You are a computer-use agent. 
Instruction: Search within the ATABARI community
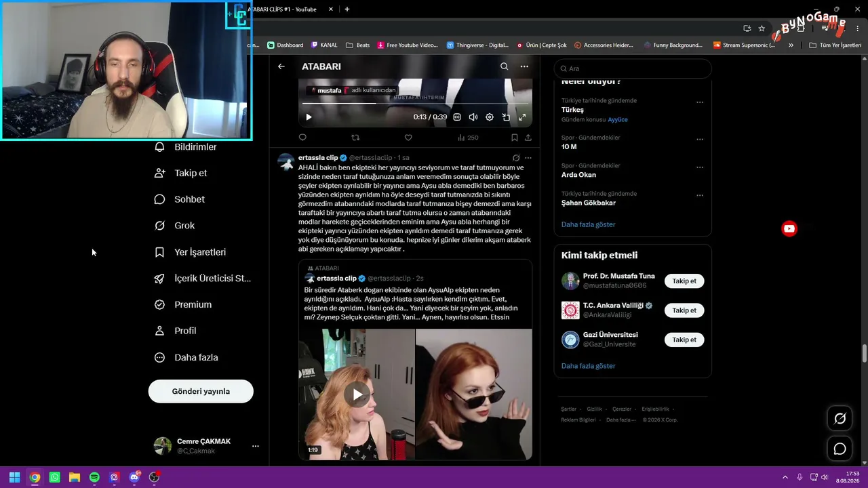point(504,66)
